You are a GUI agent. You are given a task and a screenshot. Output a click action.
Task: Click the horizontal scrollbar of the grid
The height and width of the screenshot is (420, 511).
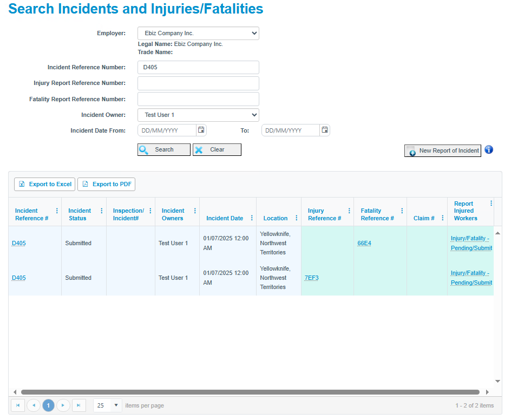coord(250,392)
